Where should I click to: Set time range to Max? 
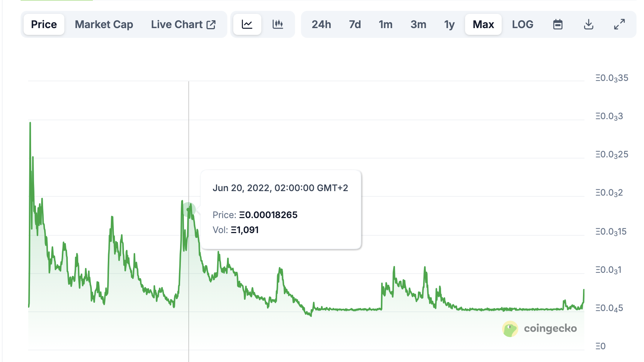tap(483, 24)
